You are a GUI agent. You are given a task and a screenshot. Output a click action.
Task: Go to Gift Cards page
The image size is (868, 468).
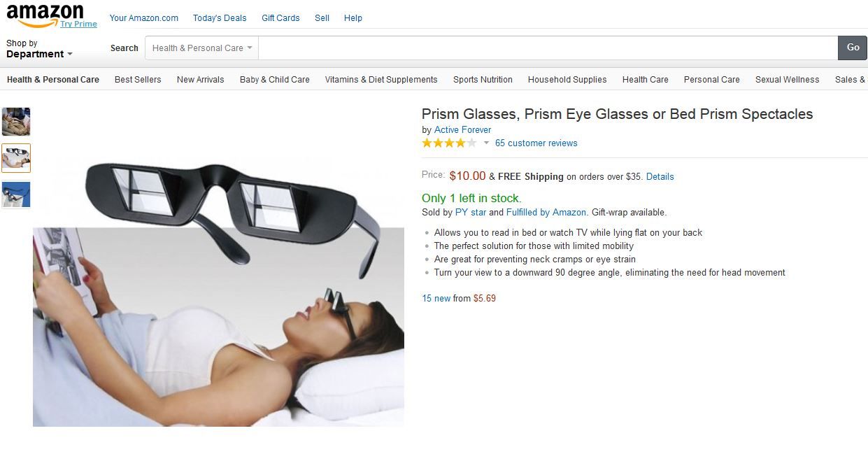coord(280,18)
